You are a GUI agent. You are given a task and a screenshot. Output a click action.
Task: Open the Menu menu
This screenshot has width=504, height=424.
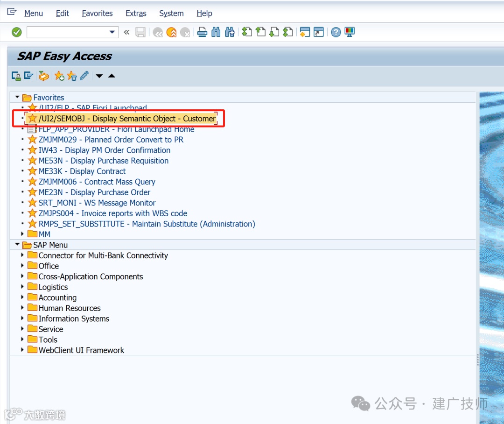[34, 14]
